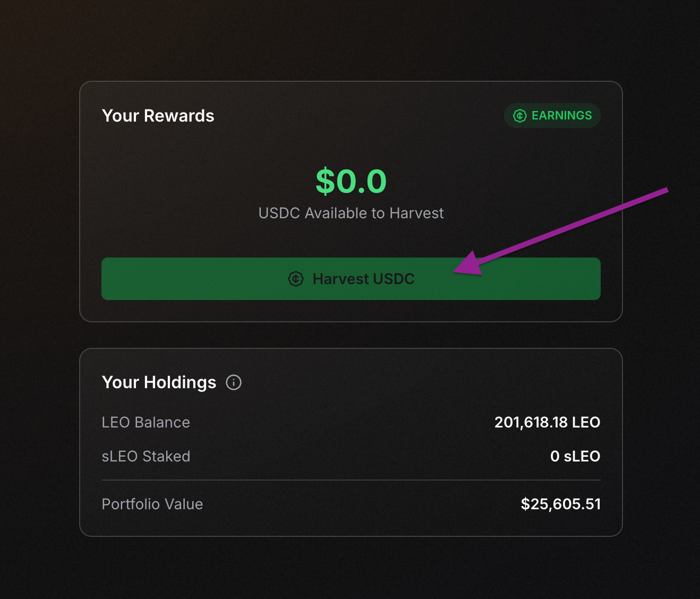Click the coin icon inside Harvest button
700x599 pixels.
(296, 279)
